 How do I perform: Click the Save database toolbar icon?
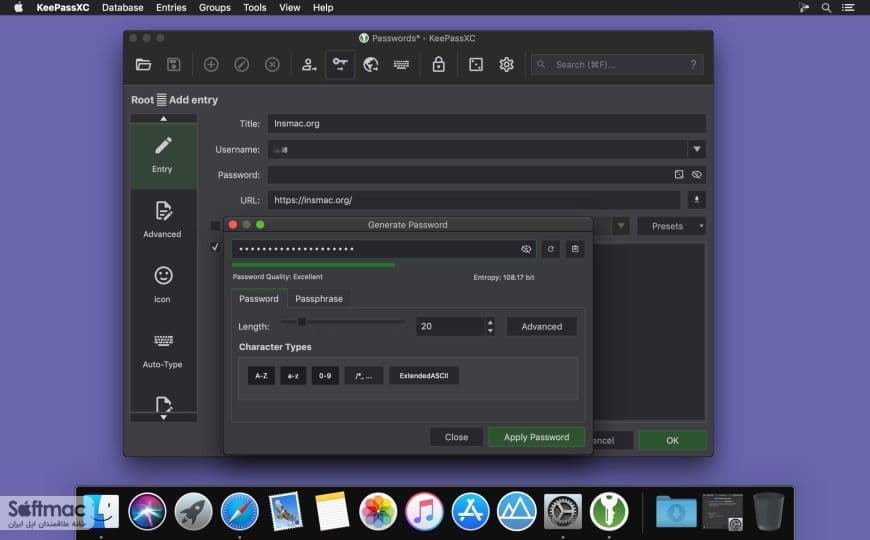coord(174,64)
